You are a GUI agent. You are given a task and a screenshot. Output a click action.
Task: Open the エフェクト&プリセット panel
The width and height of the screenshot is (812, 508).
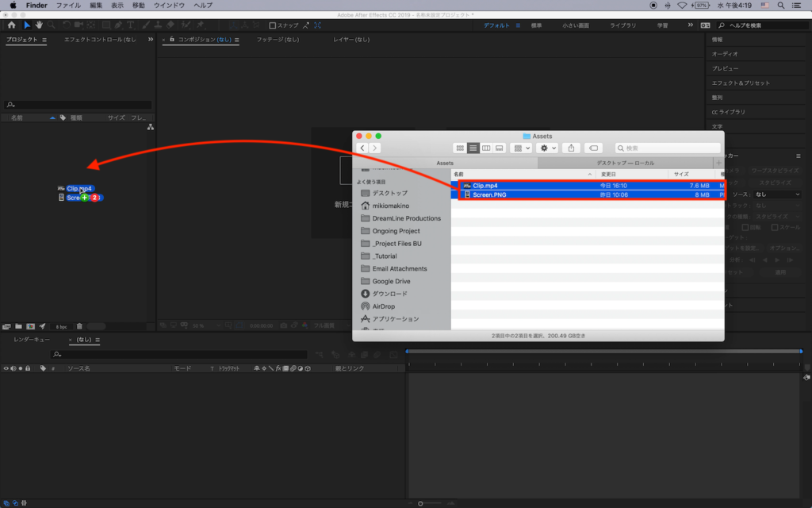tap(741, 83)
